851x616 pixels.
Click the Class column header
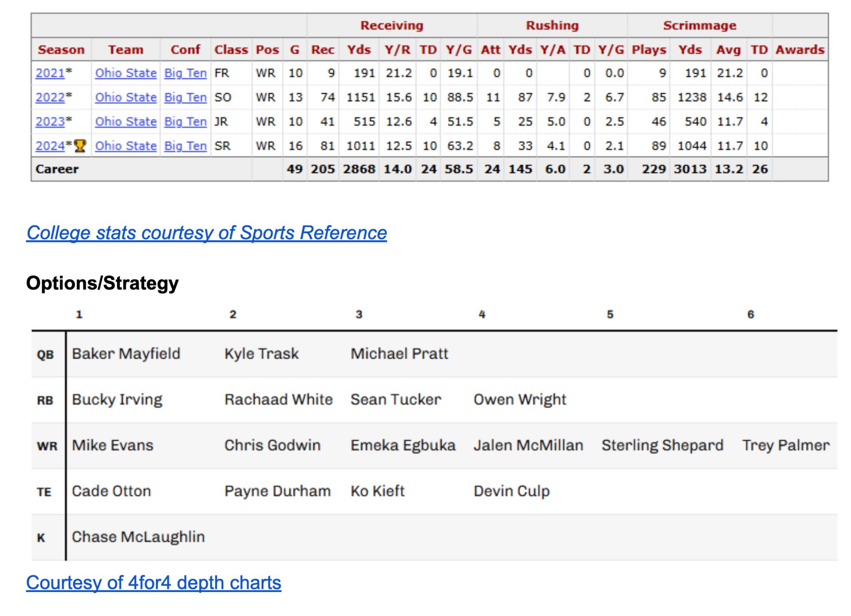point(231,50)
